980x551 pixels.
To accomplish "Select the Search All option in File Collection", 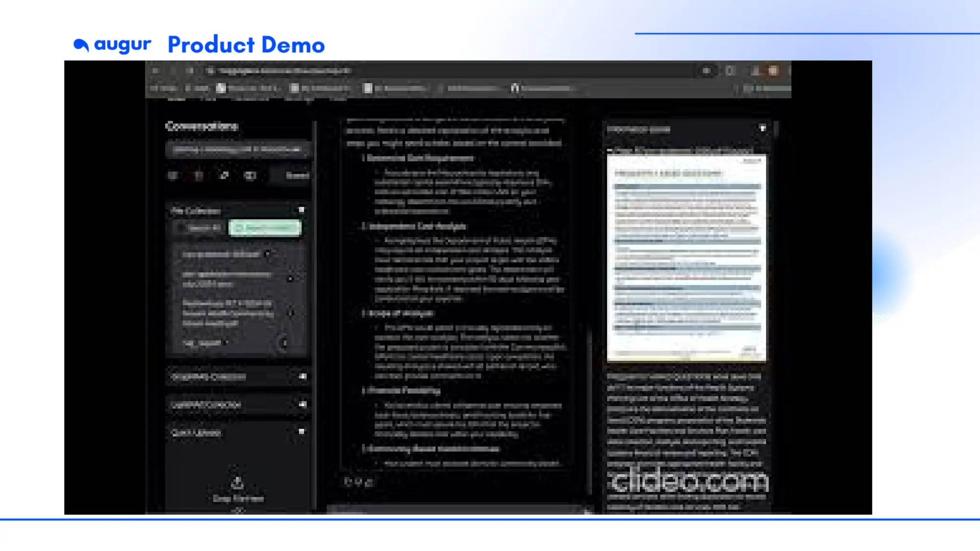I will 200,228.
